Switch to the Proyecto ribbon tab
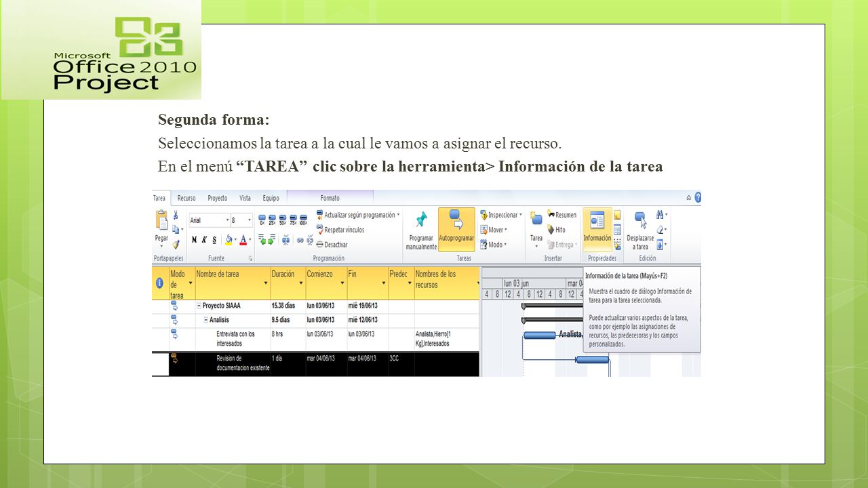This screenshot has height=488, width=868. point(218,198)
